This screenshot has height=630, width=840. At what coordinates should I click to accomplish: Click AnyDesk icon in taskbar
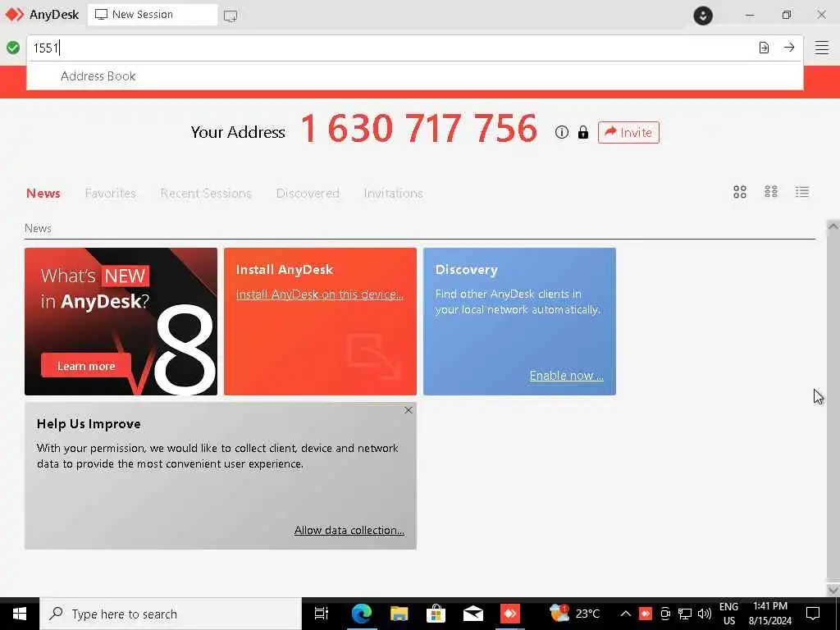coord(510,614)
